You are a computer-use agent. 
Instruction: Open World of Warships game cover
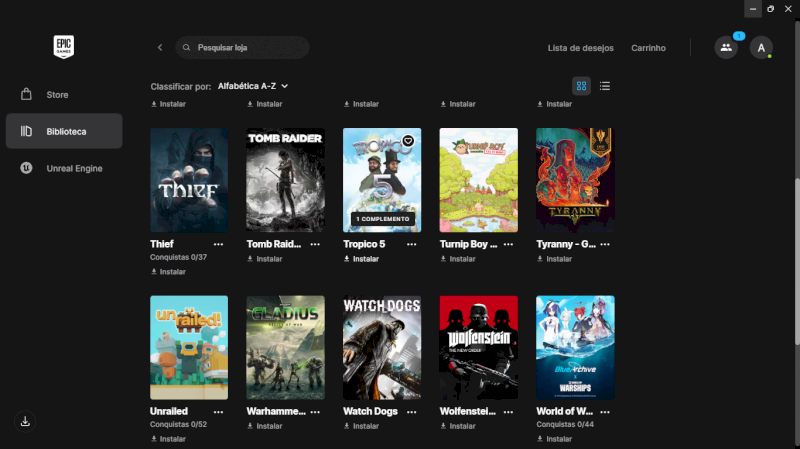pos(575,347)
